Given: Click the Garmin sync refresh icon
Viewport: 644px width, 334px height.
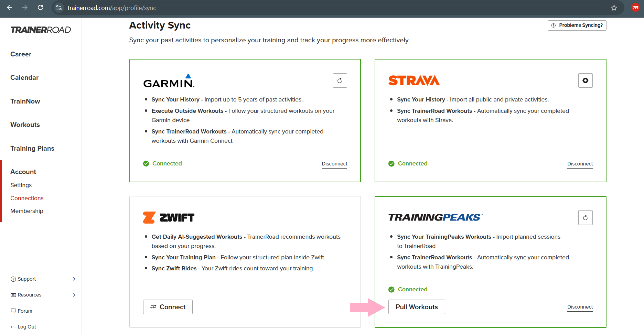Looking at the screenshot, I should tap(340, 80).
